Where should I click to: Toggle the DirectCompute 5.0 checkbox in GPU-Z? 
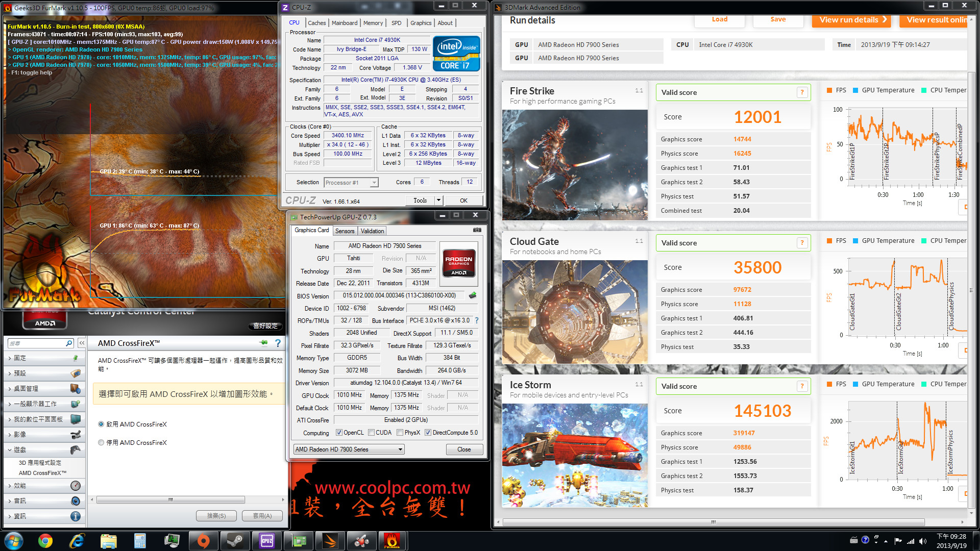tap(428, 433)
